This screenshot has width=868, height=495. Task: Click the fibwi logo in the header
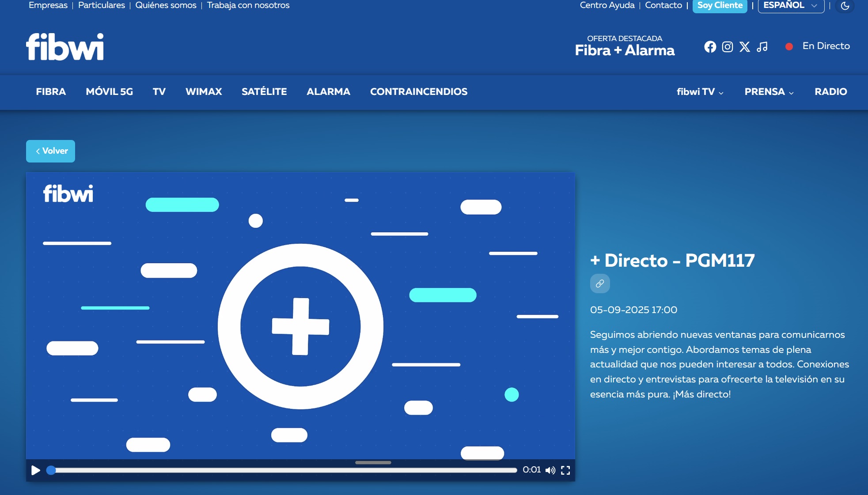[65, 47]
